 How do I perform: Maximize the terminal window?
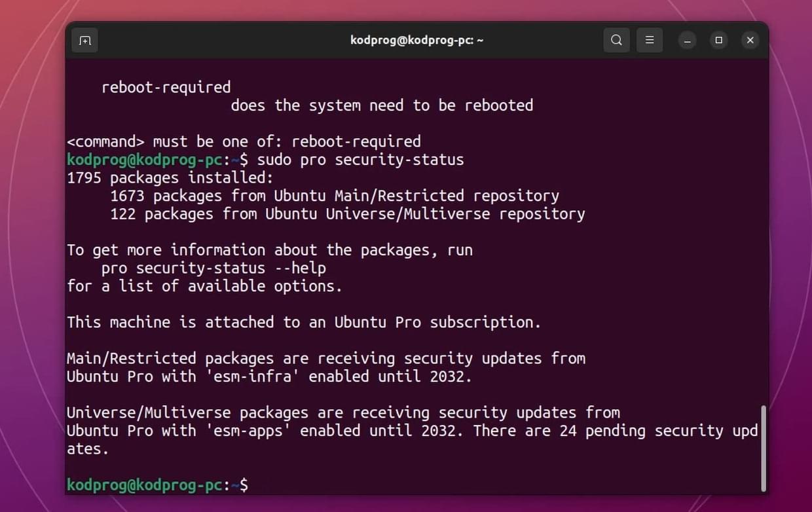tap(718, 41)
